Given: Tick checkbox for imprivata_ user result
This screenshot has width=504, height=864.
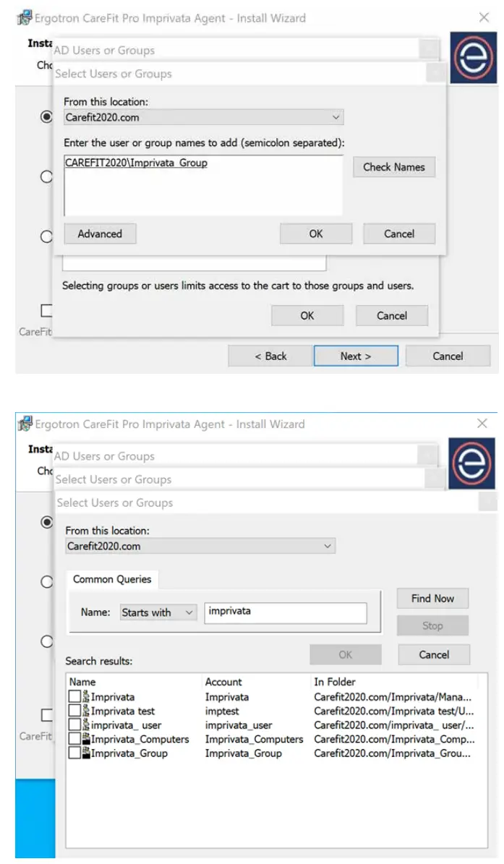Looking at the screenshot, I should [x=74, y=725].
